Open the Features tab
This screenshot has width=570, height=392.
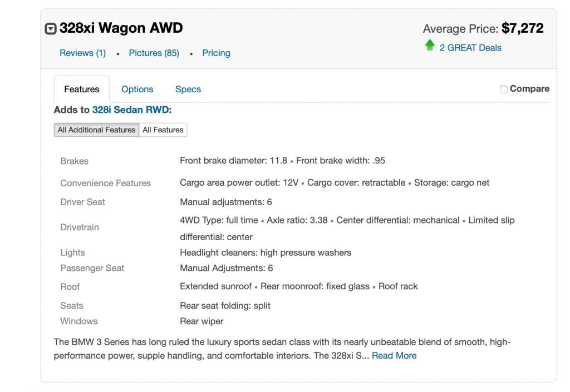pyautogui.click(x=82, y=90)
